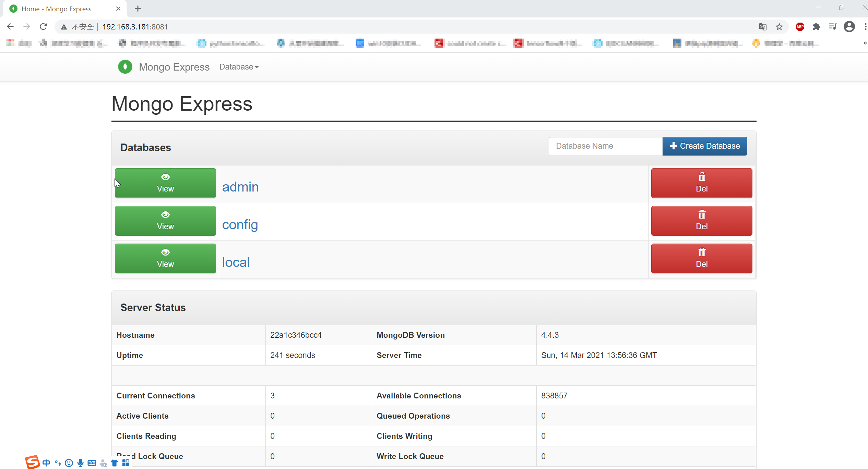Toggle Chinese/English input mode
This screenshot has width=868, height=469.
[46, 463]
